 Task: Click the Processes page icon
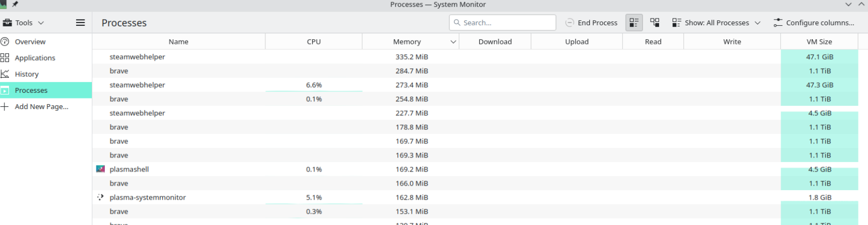coord(5,90)
